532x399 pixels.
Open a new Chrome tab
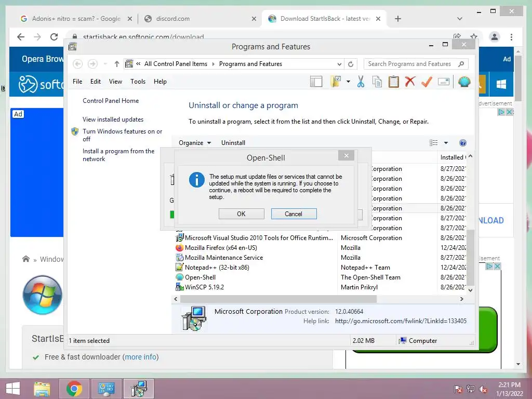point(398,19)
